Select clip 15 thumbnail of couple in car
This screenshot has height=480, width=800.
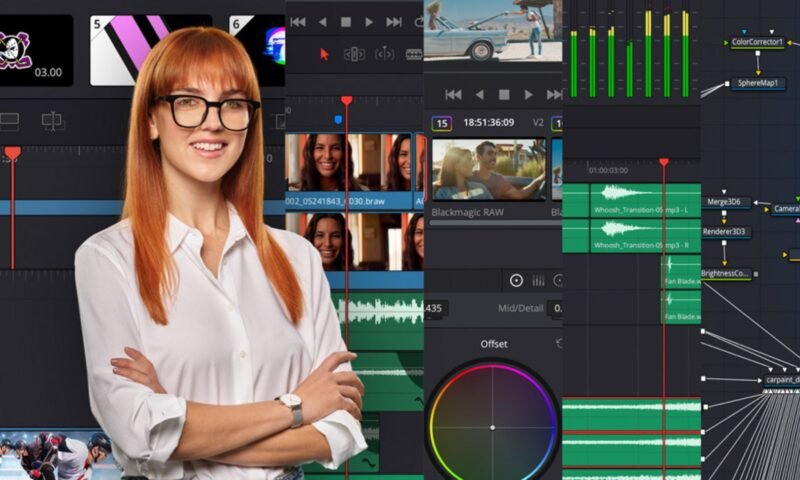click(x=489, y=169)
